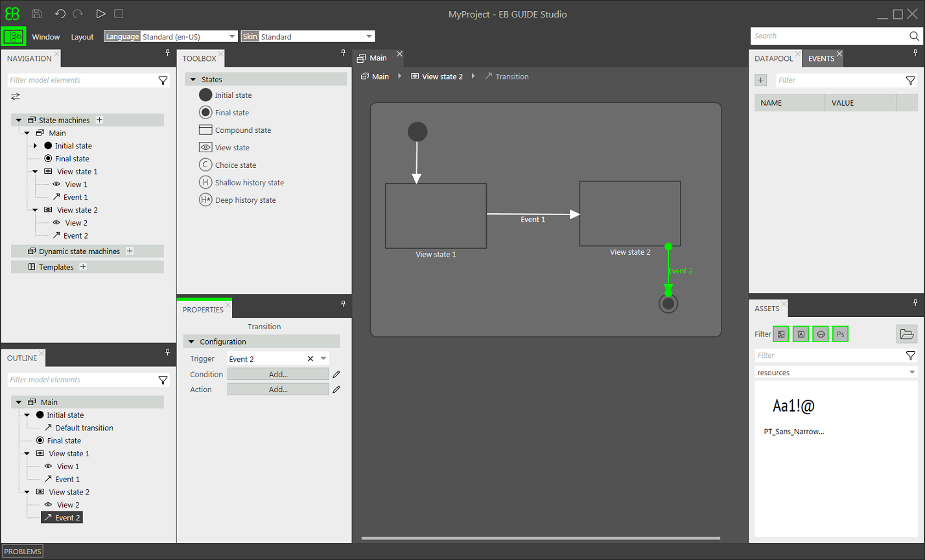Click Add button for Condition
This screenshot has width=925, height=560.
click(278, 374)
